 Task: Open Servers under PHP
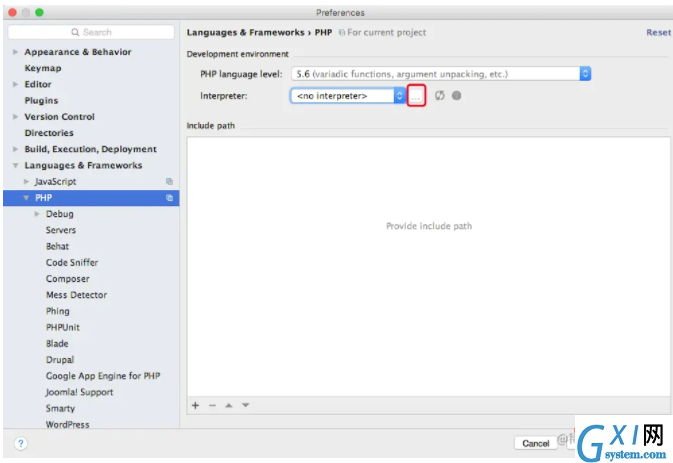[x=61, y=230]
